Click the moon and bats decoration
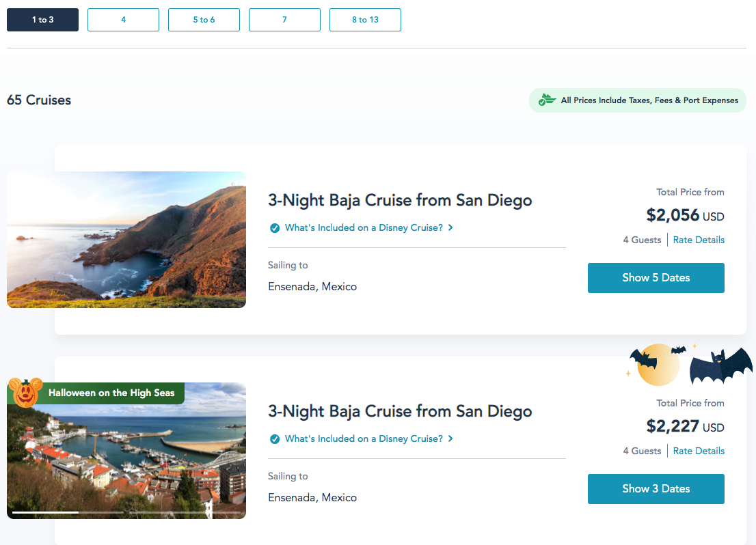The image size is (756, 545). 658,363
